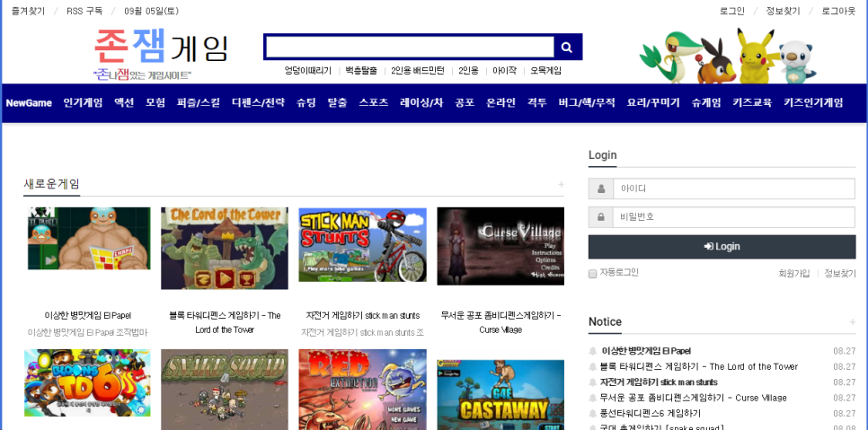The height and width of the screenshot is (430, 868).
Task: Click 회원가입 link under login form
Action: [794, 273]
